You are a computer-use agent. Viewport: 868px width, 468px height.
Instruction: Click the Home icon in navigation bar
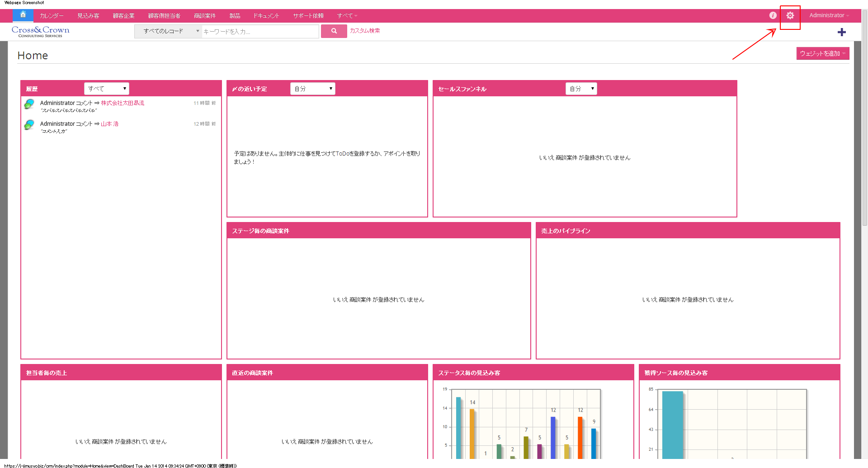23,15
